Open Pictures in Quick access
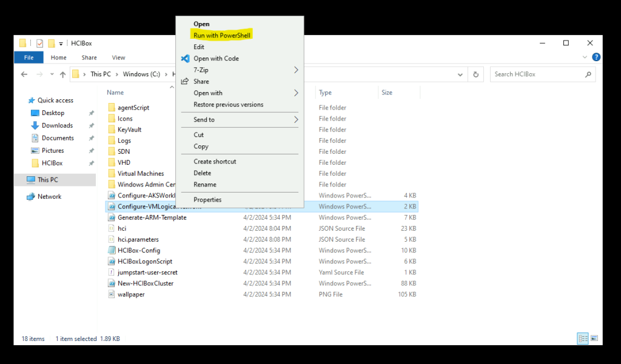The height and width of the screenshot is (364, 621). pos(53,151)
